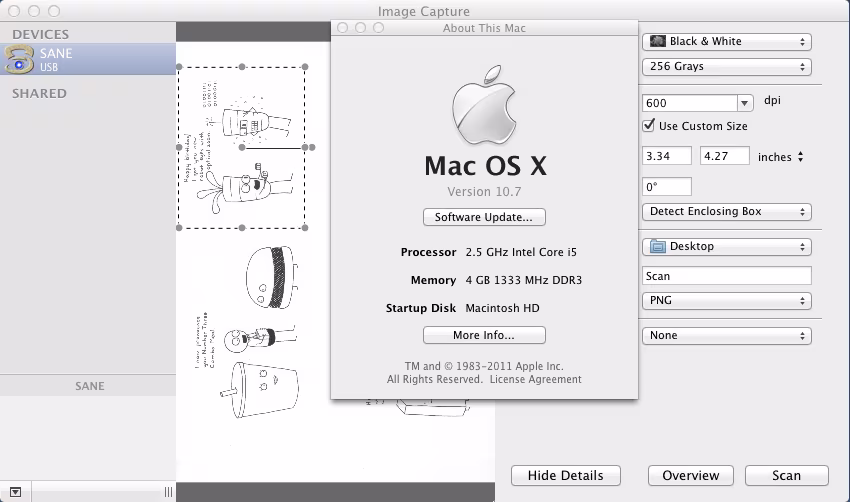Open the 256 Grays dropdown
This screenshot has width=850, height=502.
pyautogui.click(x=726, y=67)
